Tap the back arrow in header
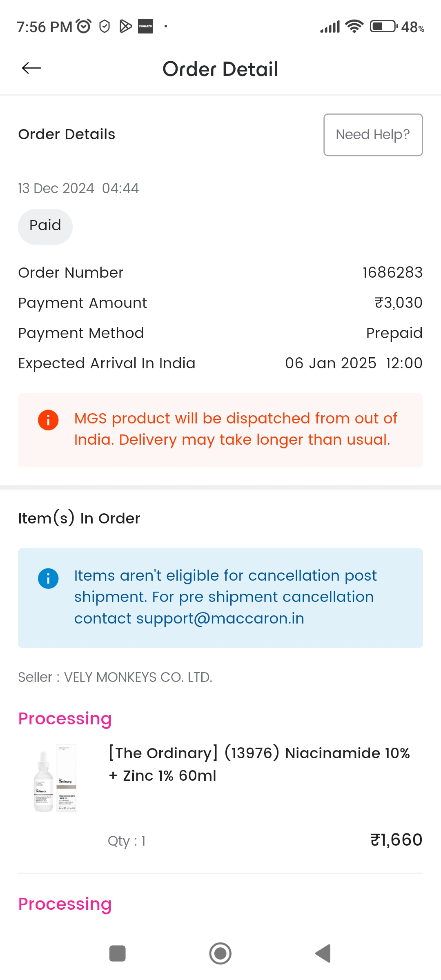Image resolution: width=441 pixels, height=980 pixels. tap(31, 68)
